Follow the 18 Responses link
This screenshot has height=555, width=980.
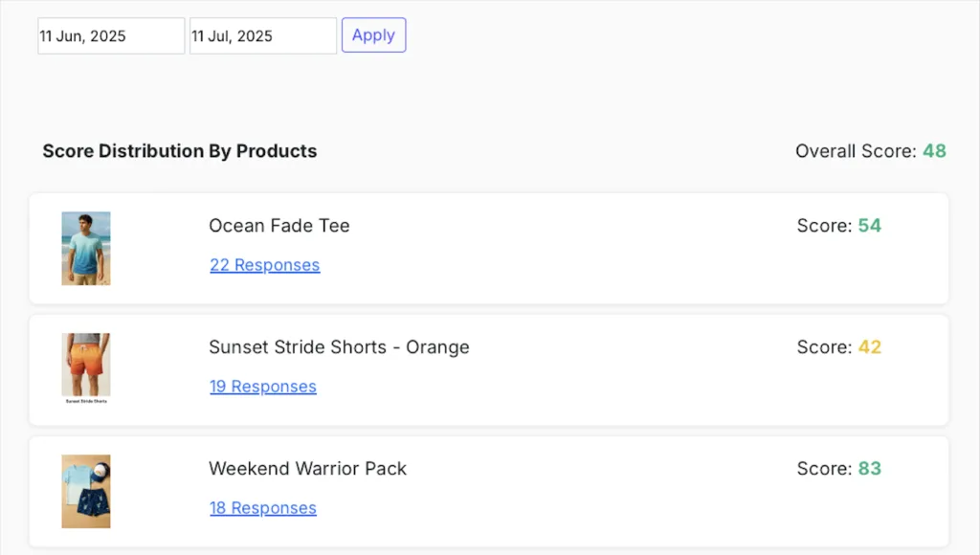click(263, 508)
